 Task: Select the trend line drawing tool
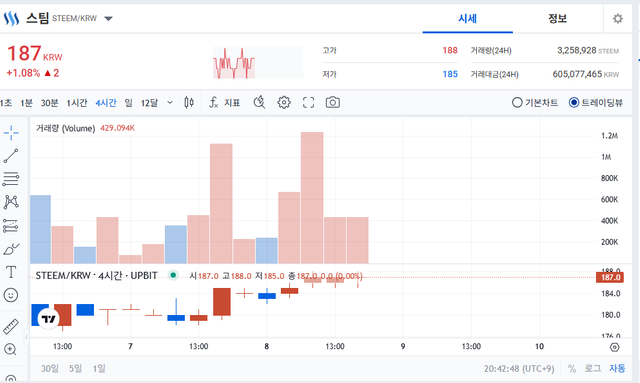pyautogui.click(x=11, y=156)
